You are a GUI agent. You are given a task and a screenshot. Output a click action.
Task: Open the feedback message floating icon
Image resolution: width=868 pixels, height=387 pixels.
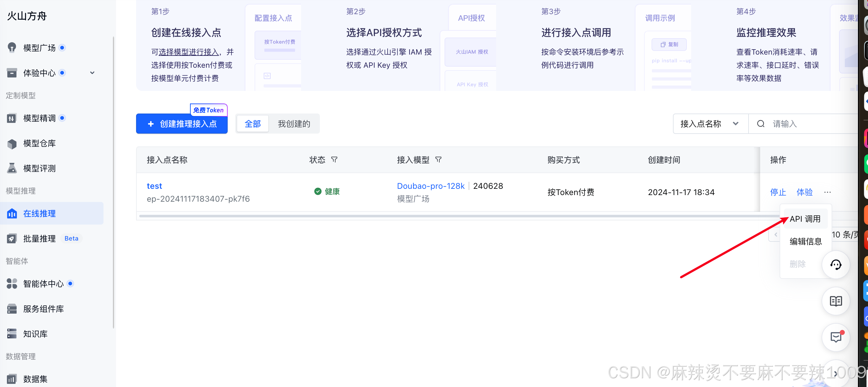click(x=835, y=337)
